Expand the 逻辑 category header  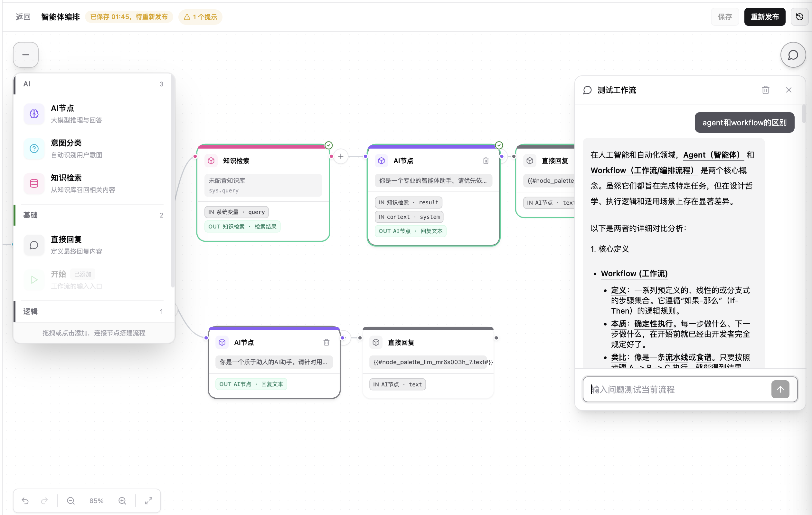tap(93, 311)
